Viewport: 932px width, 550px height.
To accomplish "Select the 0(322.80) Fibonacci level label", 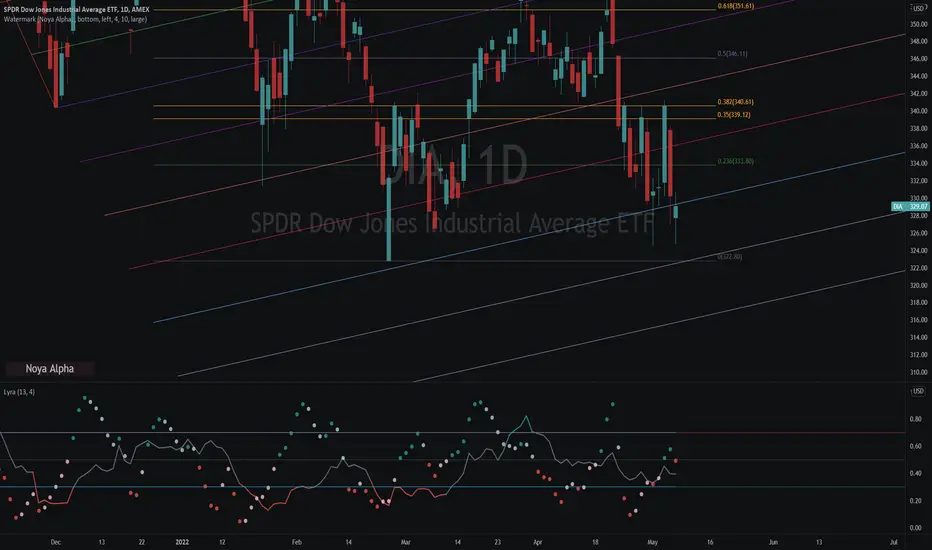I will pos(730,257).
